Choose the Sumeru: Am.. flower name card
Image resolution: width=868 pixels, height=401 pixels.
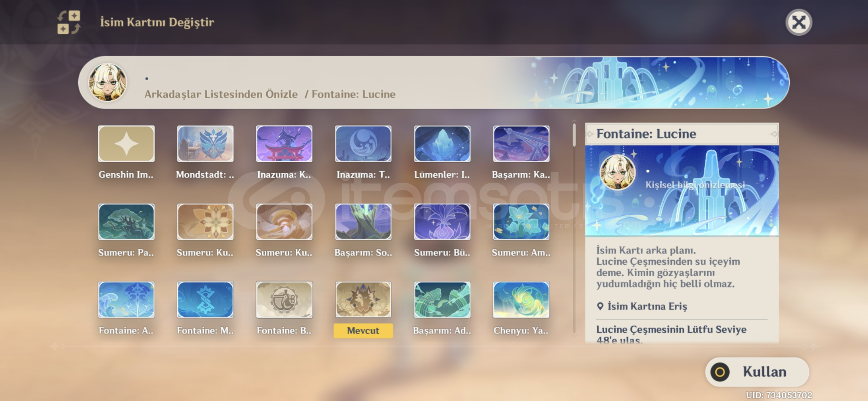click(x=521, y=222)
